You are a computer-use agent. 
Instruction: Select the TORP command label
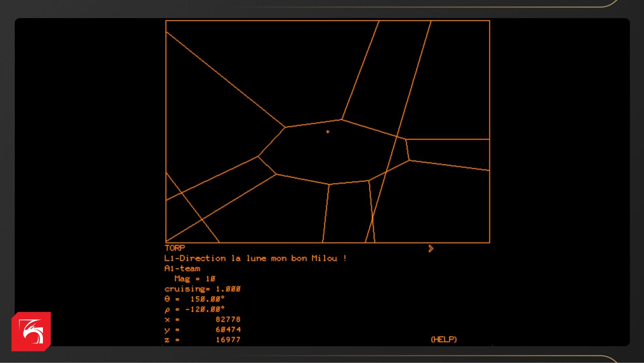[174, 248]
